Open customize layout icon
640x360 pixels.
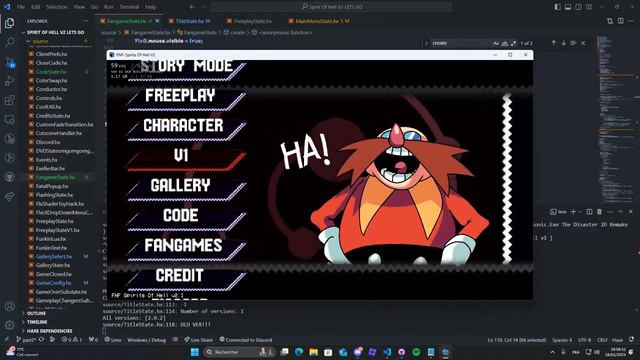[589, 7]
